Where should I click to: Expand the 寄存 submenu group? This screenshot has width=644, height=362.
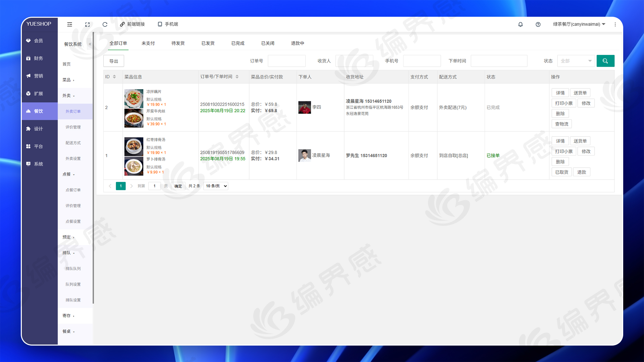(75, 316)
